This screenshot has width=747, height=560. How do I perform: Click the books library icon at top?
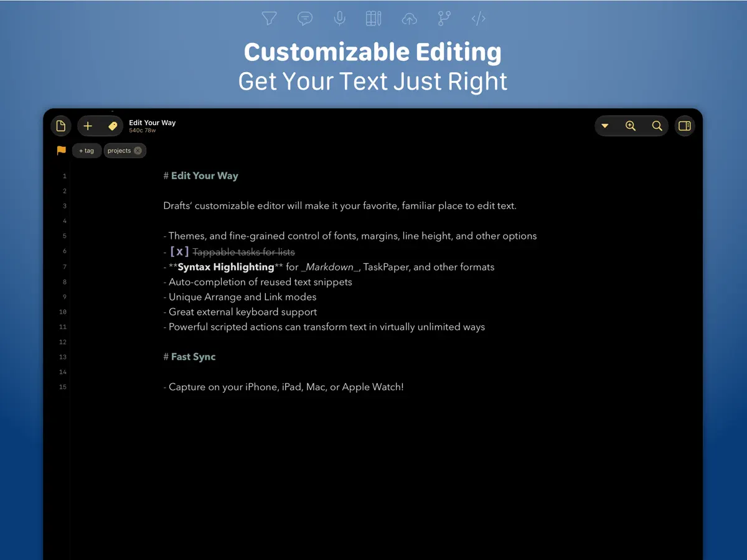[x=374, y=19]
